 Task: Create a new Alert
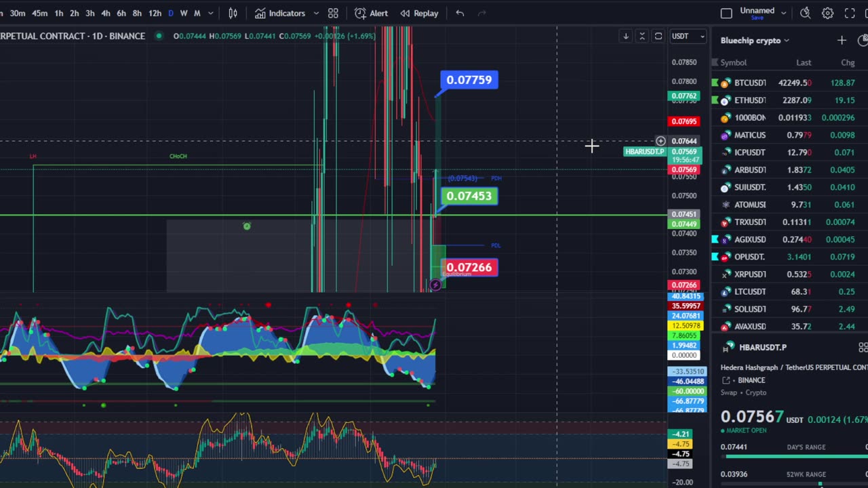(372, 13)
